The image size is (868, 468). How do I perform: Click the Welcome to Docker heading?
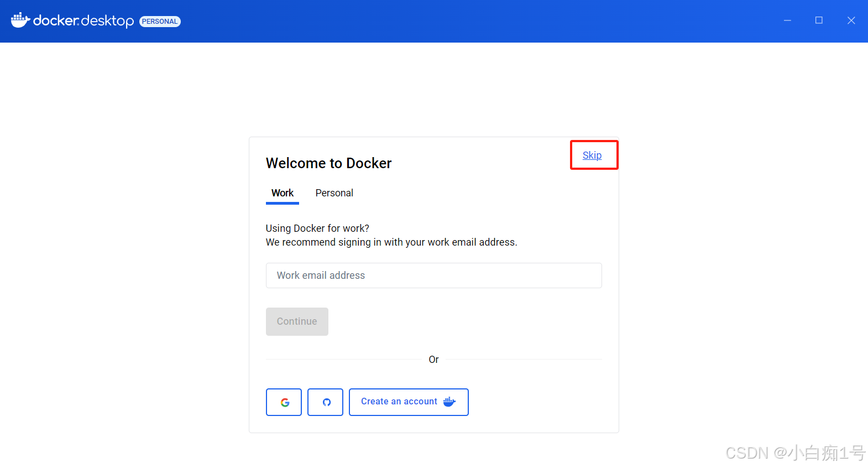coord(328,163)
